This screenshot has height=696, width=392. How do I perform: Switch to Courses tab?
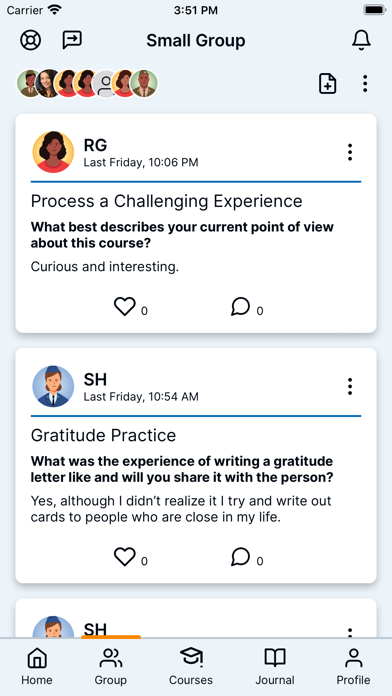tap(191, 666)
